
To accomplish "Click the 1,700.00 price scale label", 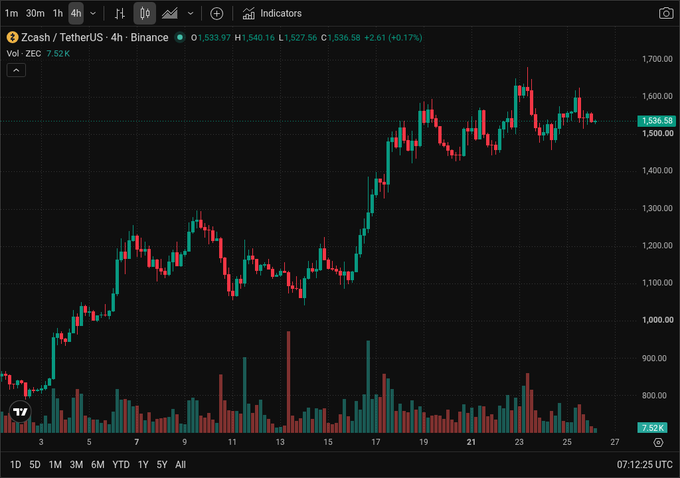I will point(657,59).
